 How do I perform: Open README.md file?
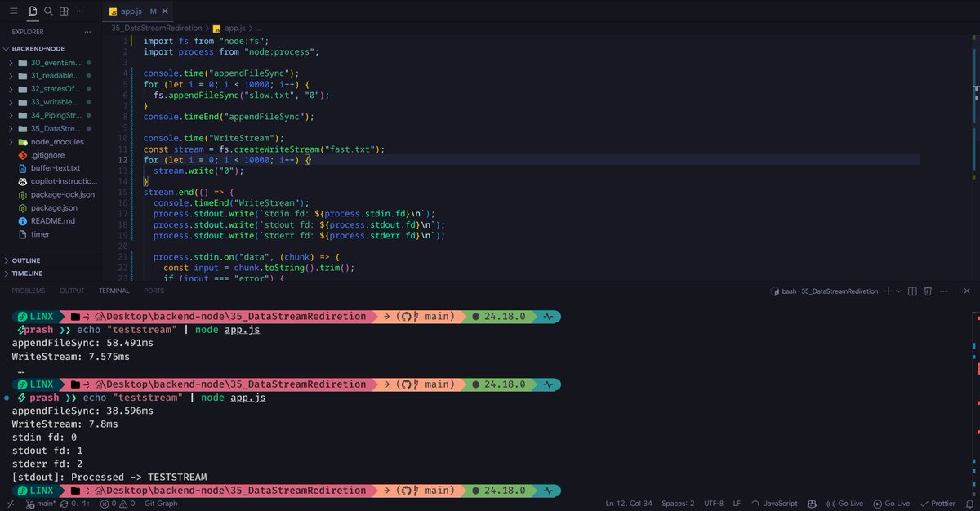(x=52, y=220)
